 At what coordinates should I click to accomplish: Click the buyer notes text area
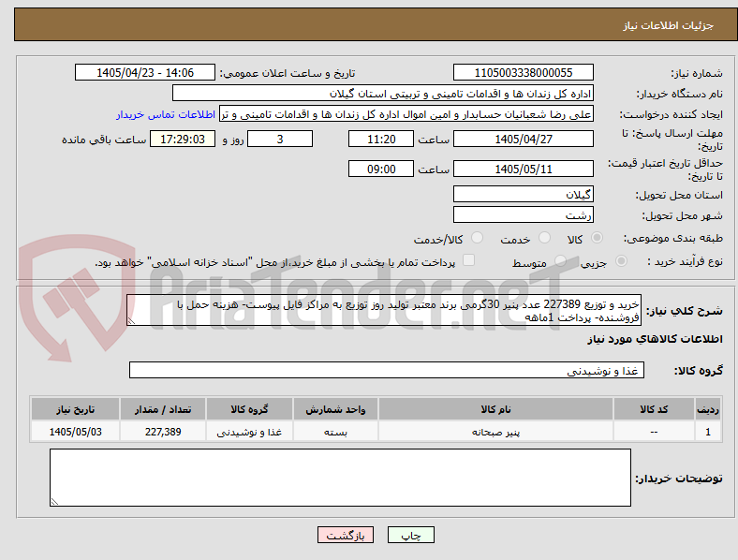tap(340, 478)
